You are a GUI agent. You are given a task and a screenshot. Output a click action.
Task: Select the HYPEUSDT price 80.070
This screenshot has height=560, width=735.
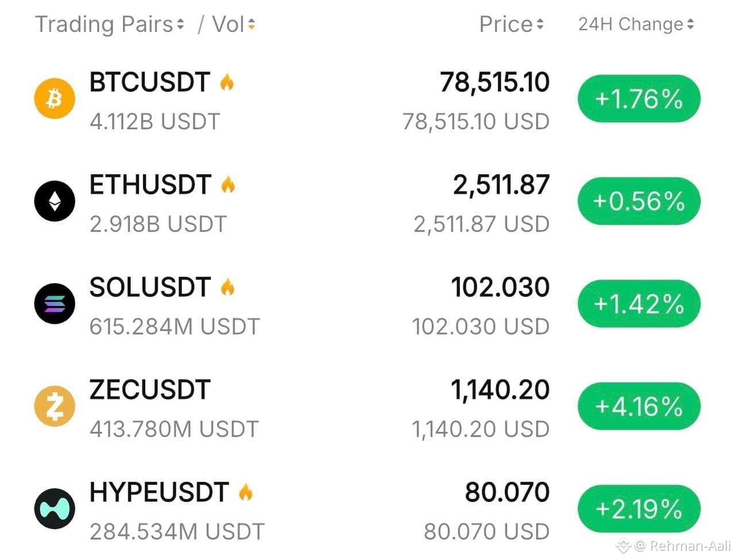(507, 492)
